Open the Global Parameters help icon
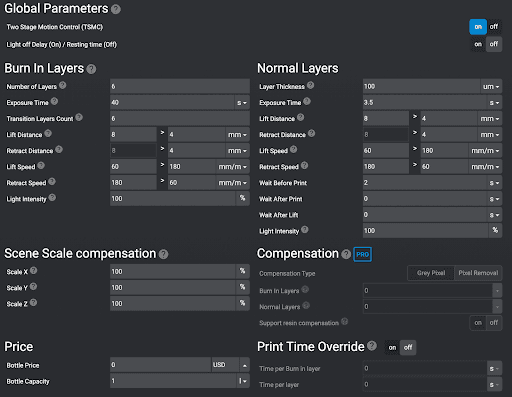Viewport: 512px width, 397px height. tap(116, 9)
